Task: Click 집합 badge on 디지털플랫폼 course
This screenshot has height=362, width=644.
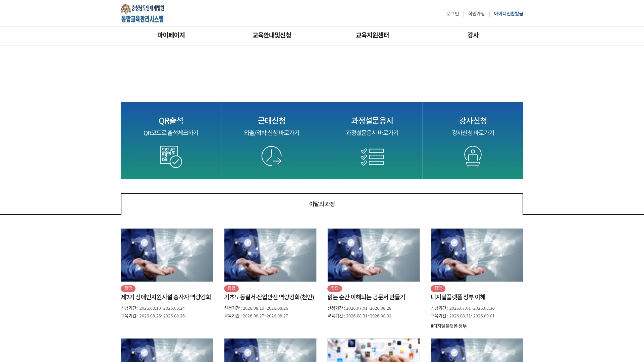Action: pos(438,288)
